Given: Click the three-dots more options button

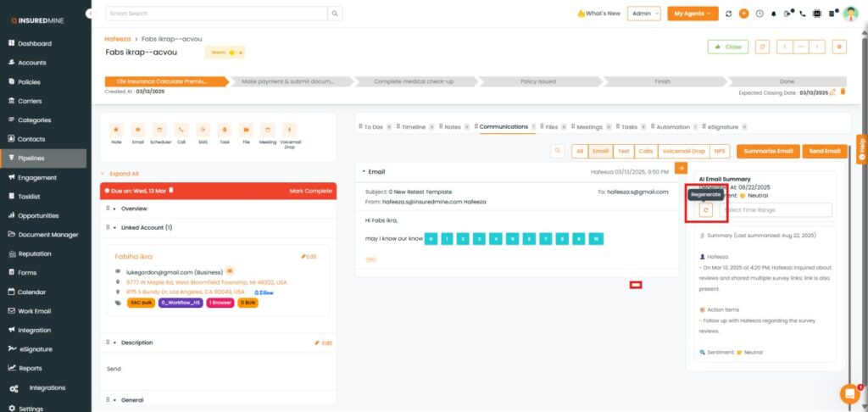Looking at the screenshot, I should coord(800,47).
